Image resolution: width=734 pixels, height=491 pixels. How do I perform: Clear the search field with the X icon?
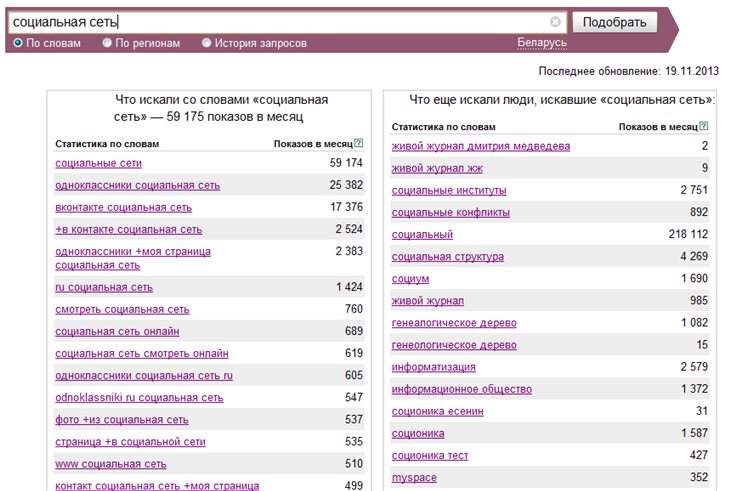555,22
